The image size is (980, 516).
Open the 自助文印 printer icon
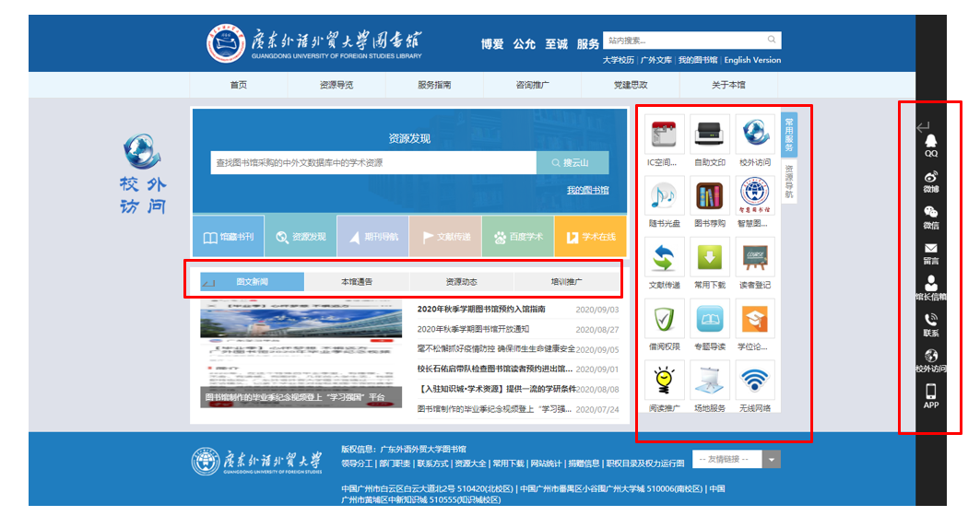point(710,134)
